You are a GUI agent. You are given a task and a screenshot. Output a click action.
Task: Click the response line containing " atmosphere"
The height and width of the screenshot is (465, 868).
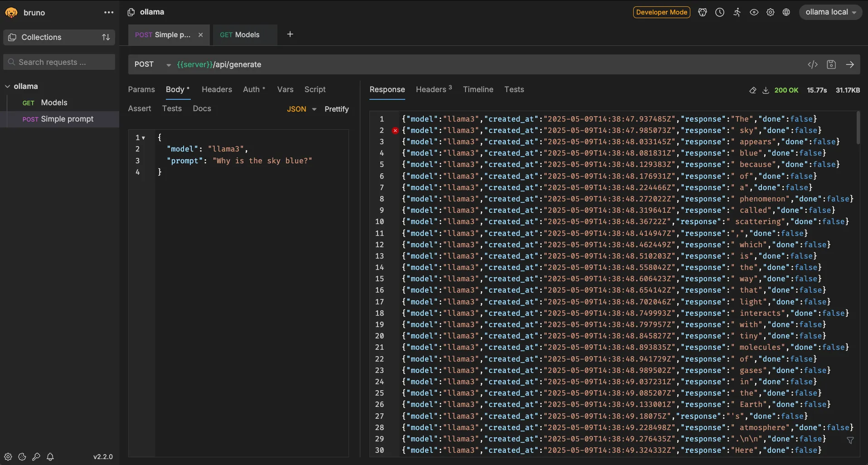click(x=628, y=427)
